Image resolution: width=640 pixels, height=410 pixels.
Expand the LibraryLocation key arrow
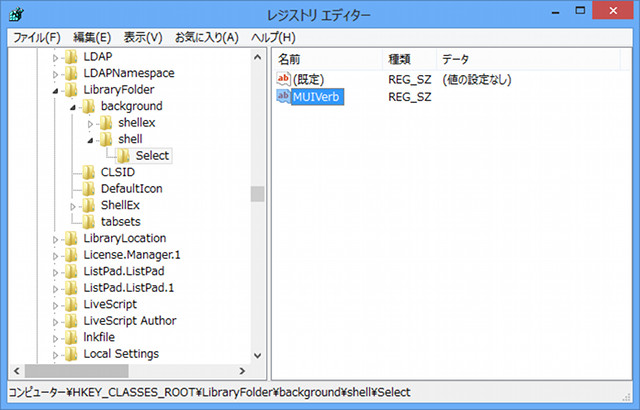click(x=56, y=239)
